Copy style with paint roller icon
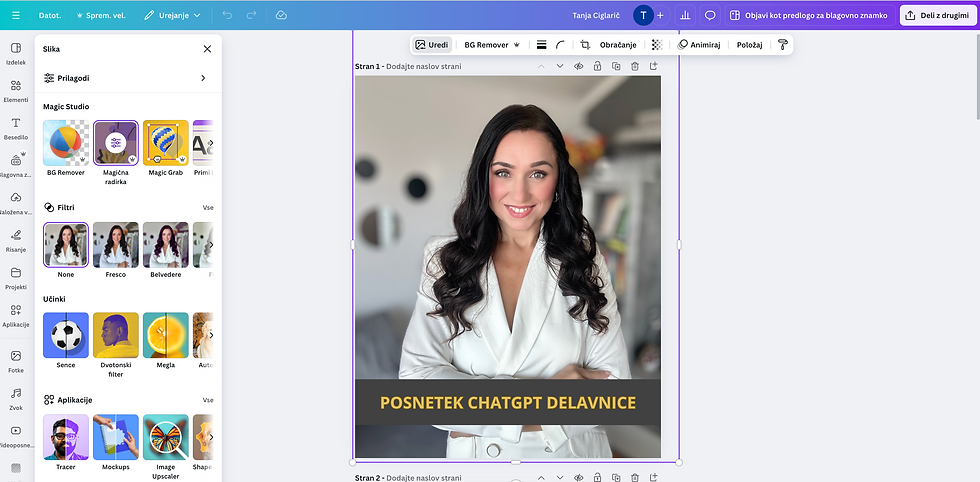Screen dimensions: 980x482 [x=782, y=45]
